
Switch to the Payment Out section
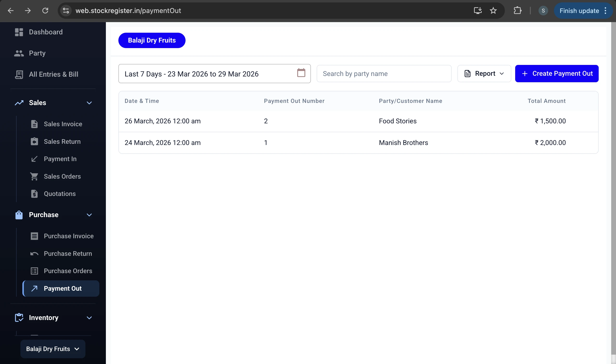[x=63, y=289]
